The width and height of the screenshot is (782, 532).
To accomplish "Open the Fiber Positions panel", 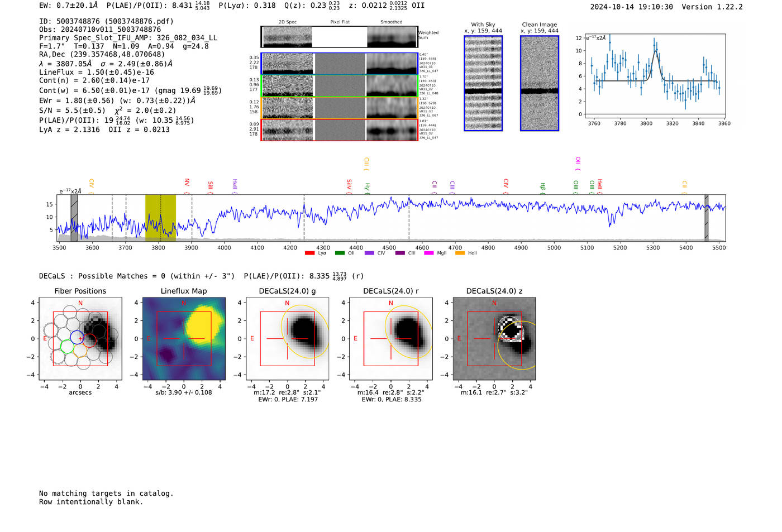I will 80,339.
